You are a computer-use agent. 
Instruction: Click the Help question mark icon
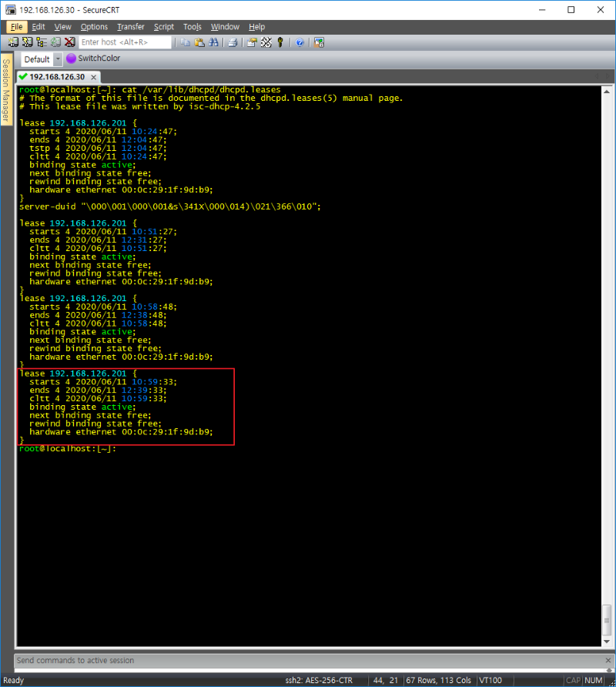point(300,42)
